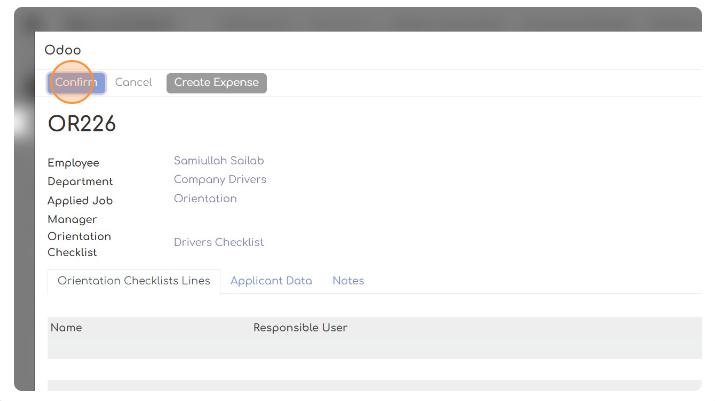Click the OR226 record title

82,124
